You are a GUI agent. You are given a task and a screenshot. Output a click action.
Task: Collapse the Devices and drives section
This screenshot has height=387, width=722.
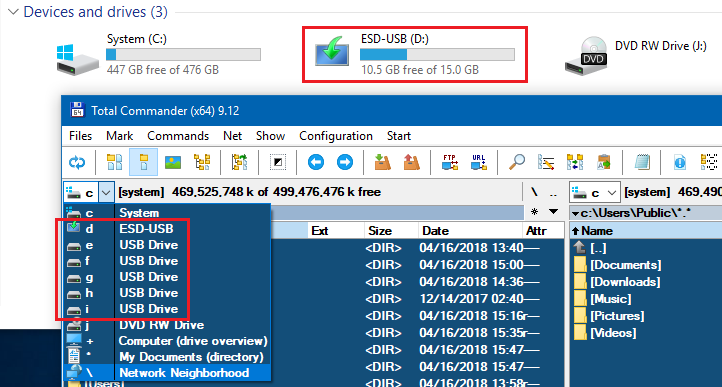coord(13,12)
